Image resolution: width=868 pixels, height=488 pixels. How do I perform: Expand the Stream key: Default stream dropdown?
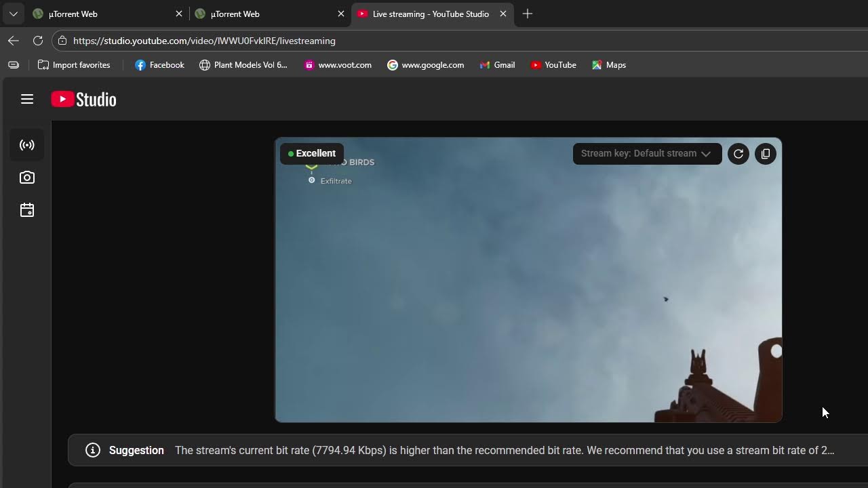click(x=648, y=154)
